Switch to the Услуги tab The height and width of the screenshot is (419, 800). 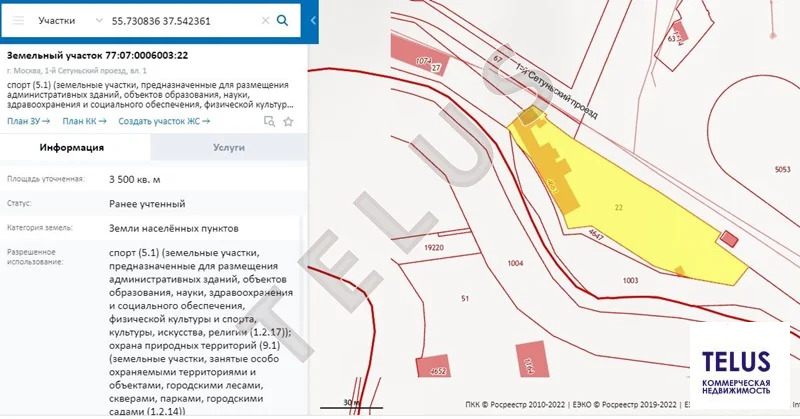229,147
